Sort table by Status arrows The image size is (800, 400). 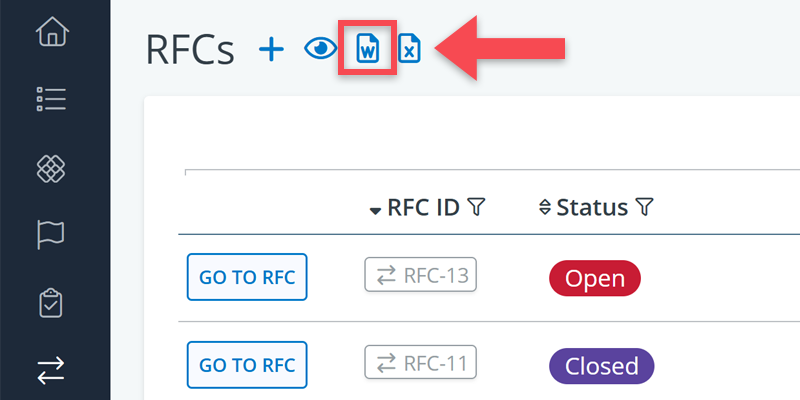pyautogui.click(x=545, y=208)
